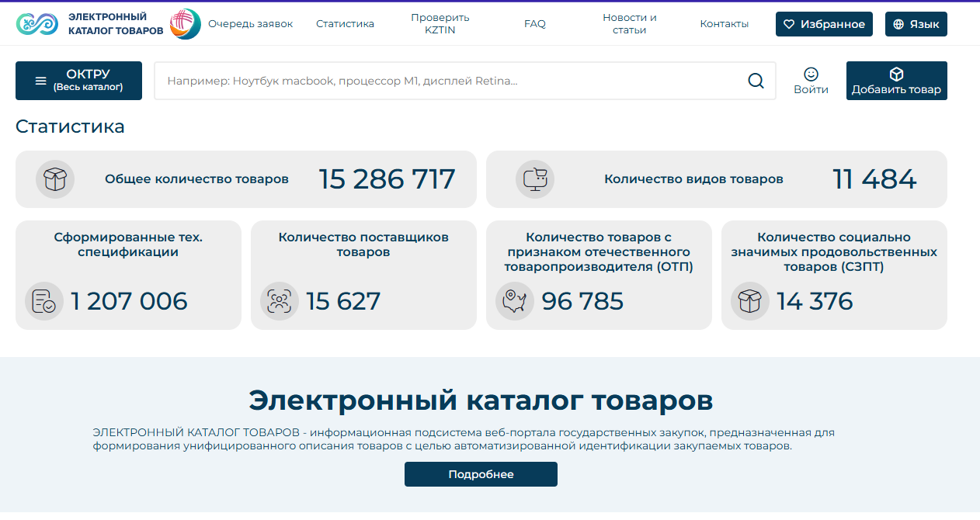This screenshot has height=520, width=980.
Task: Click the heart icon in Избранное button
Action: 789,23
